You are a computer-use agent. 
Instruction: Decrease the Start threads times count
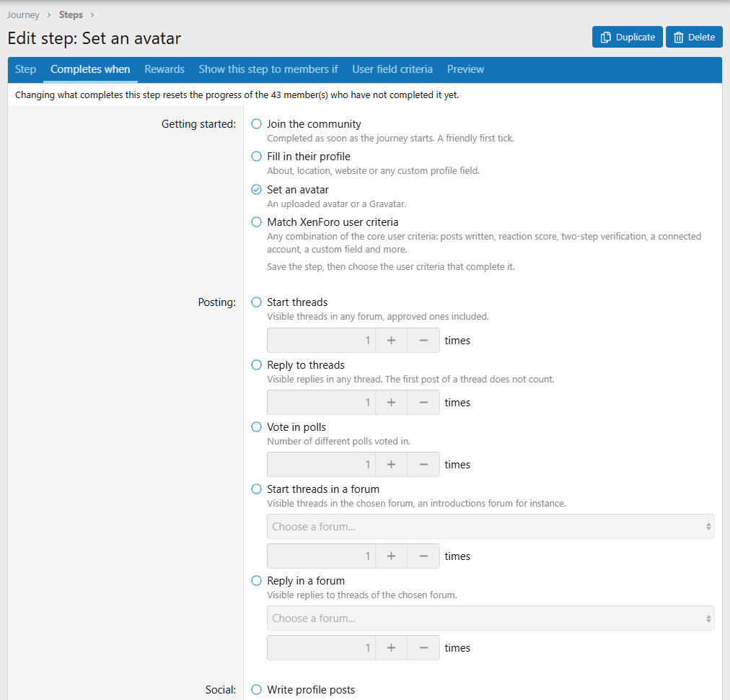[423, 341]
